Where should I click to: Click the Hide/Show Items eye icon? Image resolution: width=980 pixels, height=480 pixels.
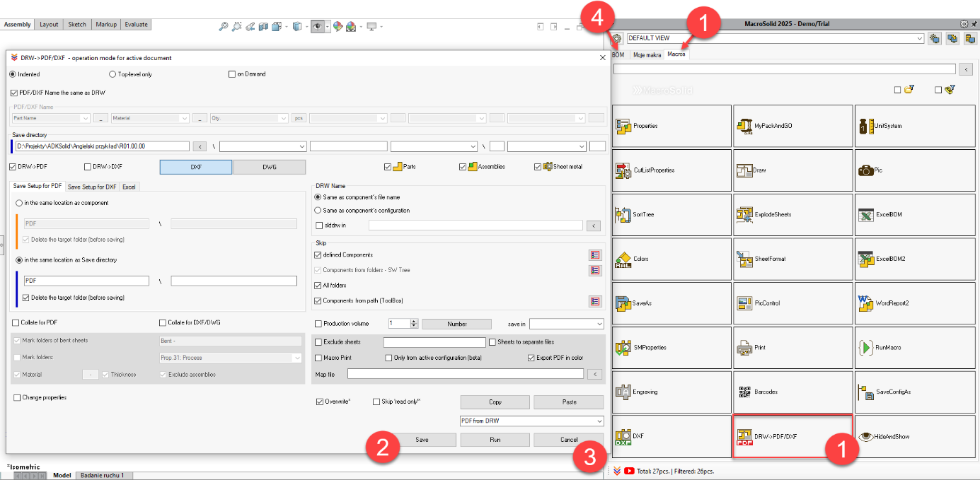[318, 26]
